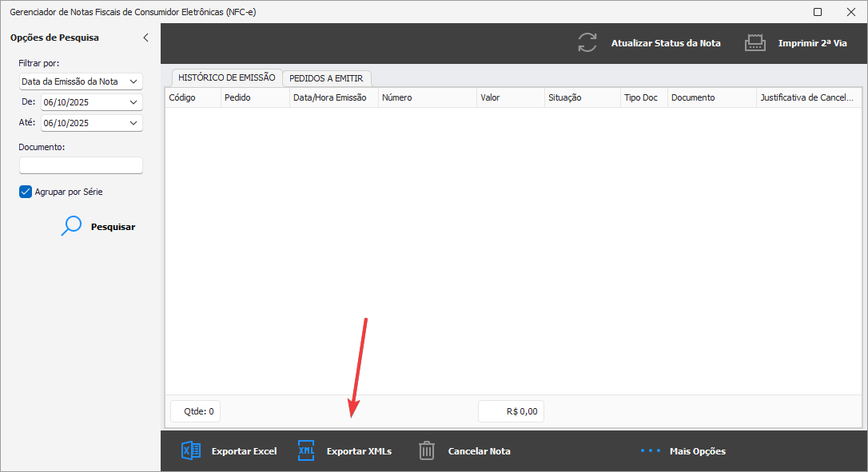Click the magnifying glass Pesquisar icon
The image size is (868, 472).
pyautogui.click(x=72, y=227)
